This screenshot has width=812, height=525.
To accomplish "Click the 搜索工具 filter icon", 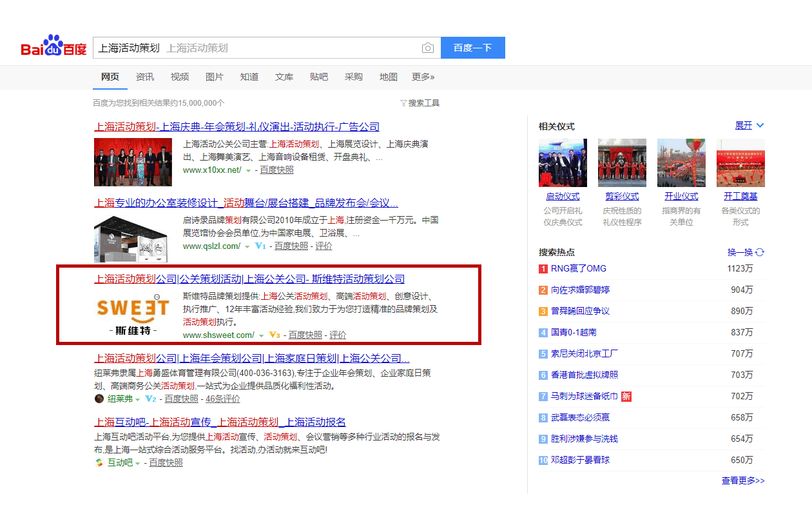I will (x=403, y=103).
